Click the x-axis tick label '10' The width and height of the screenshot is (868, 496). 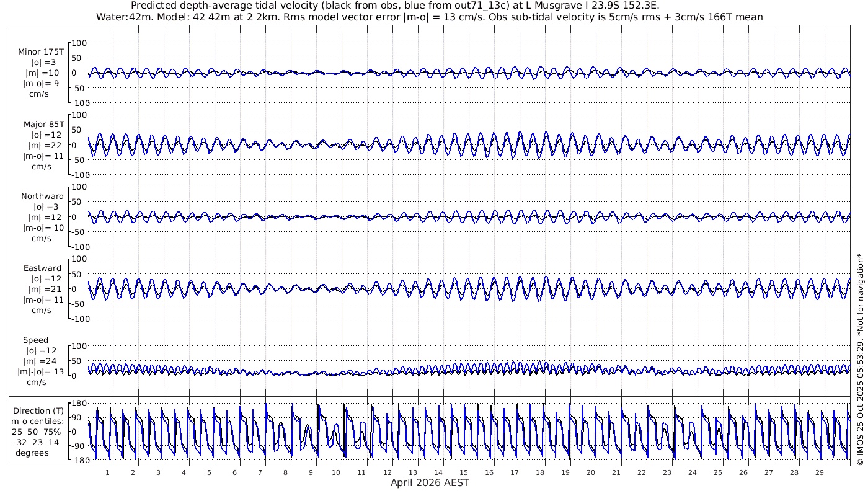[x=336, y=472]
